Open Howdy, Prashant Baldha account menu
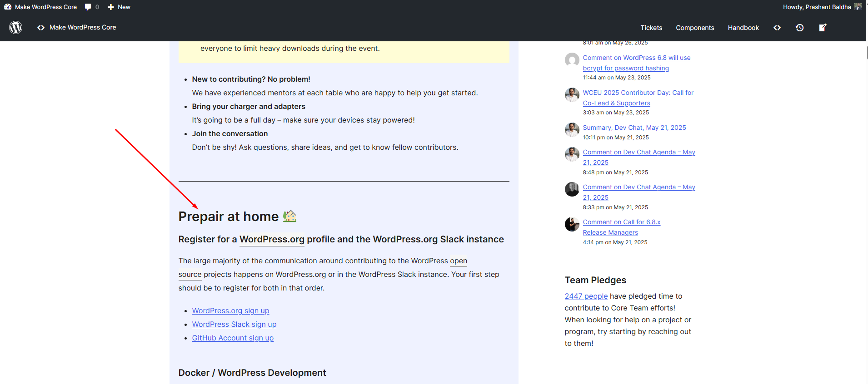The height and width of the screenshot is (384, 868). click(x=822, y=7)
